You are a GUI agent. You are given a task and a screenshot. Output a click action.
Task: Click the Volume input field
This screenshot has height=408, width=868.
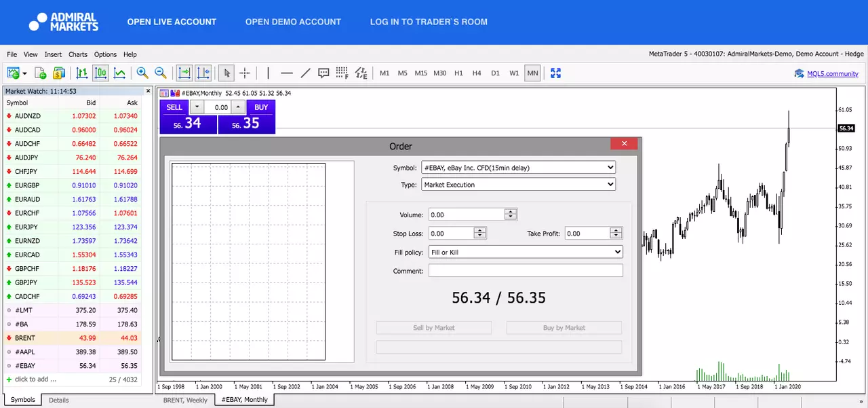(467, 215)
